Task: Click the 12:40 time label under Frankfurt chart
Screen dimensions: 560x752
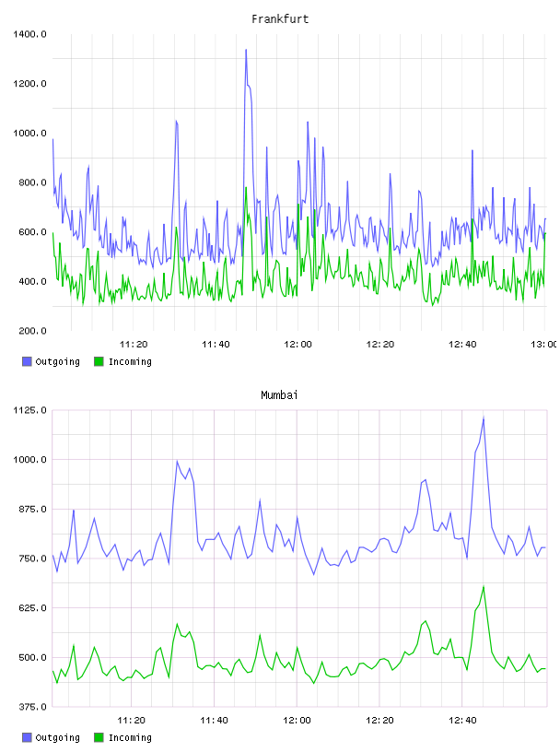Action: coord(462,345)
